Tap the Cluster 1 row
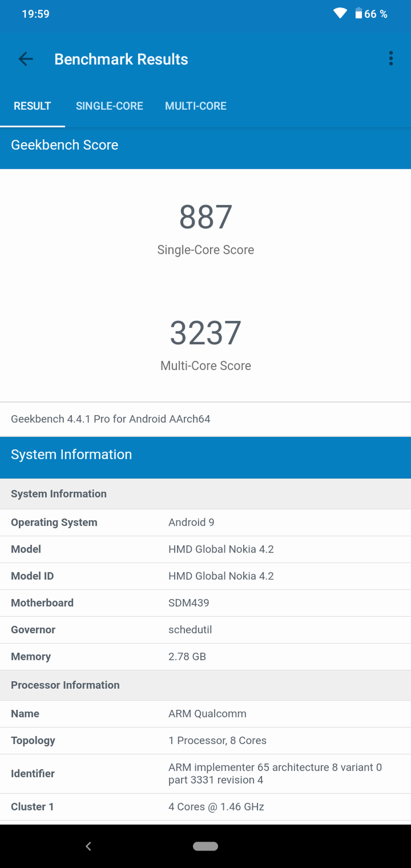Image resolution: width=411 pixels, height=868 pixels. pos(205,807)
